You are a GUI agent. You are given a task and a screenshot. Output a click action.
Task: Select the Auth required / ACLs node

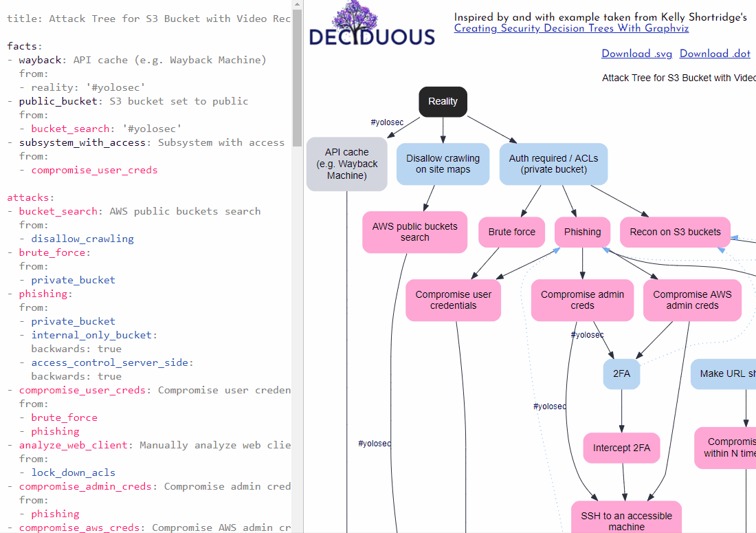pos(553,164)
